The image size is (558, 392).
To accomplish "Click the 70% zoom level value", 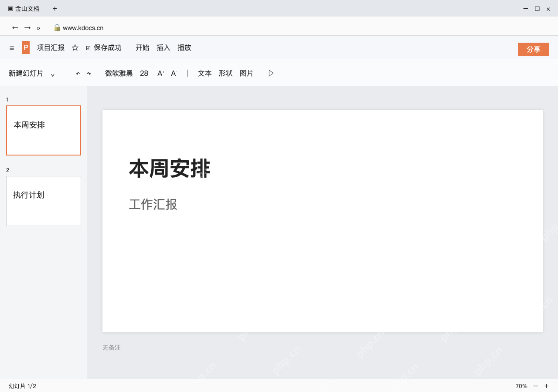I will coord(521,386).
